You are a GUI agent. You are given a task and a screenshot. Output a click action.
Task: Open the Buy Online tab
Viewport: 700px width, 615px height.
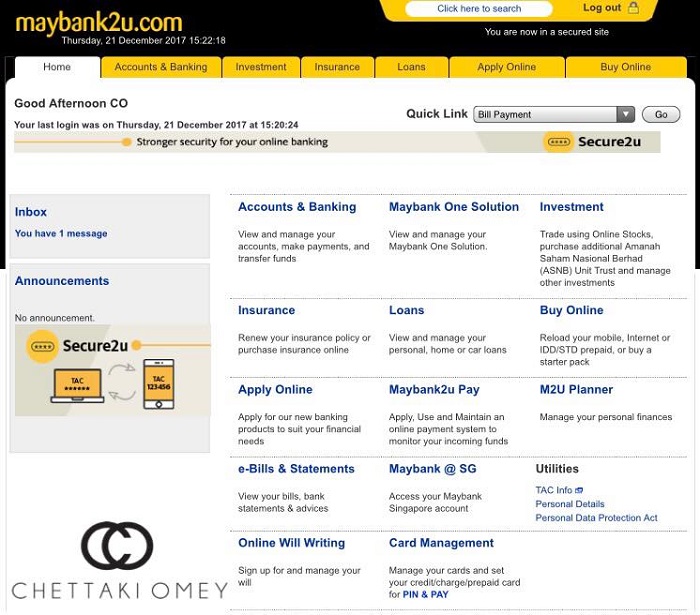(x=625, y=67)
